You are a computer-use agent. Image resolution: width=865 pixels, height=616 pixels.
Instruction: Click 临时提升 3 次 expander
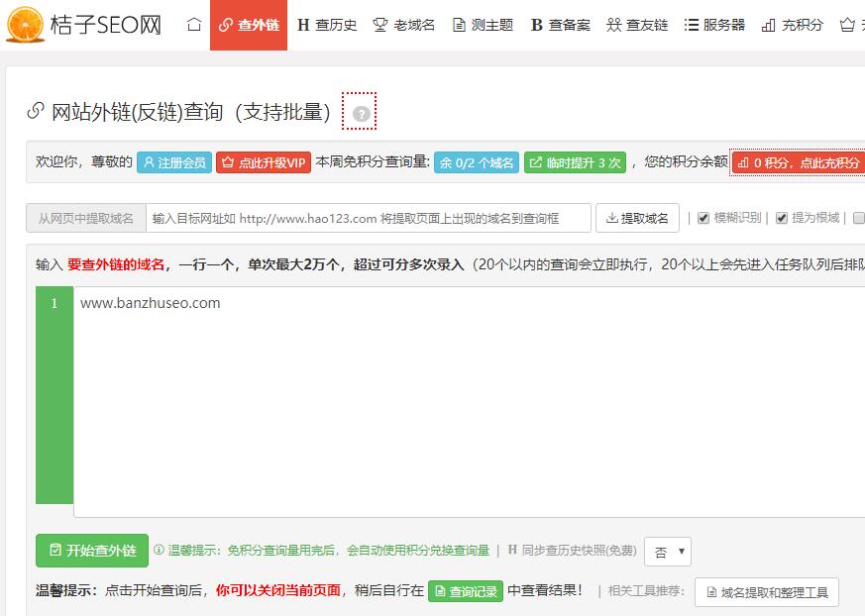point(575,160)
